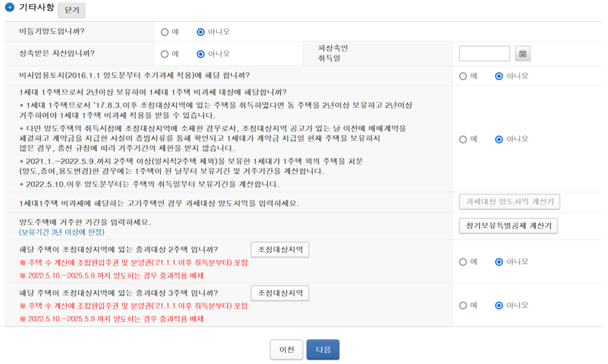Select 아니오 for 미등기양도입니까
The height and width of the screenshot is (364, 608).
(201, 32)
